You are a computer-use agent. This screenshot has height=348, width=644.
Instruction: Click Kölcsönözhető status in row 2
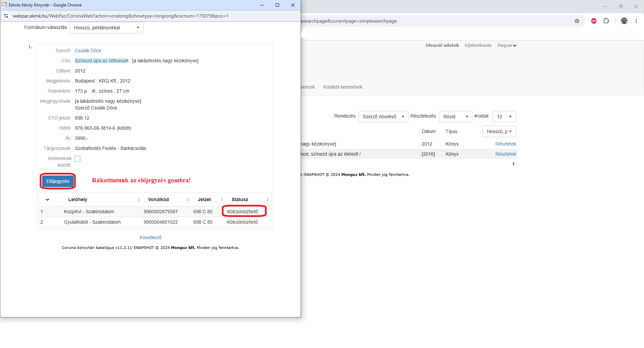point(242,222)
